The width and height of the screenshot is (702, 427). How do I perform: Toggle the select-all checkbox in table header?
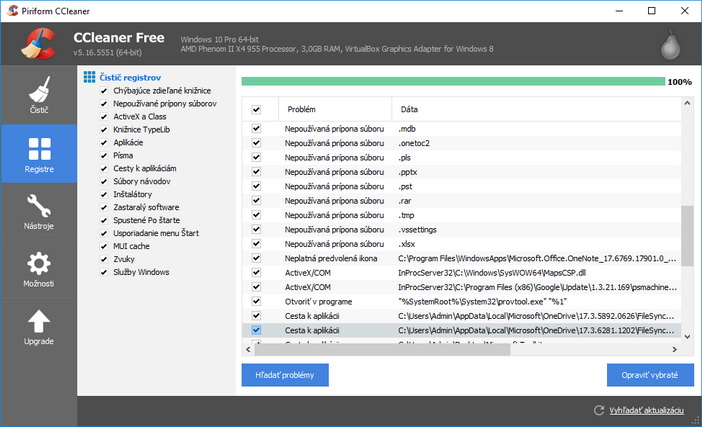[256, 108]
